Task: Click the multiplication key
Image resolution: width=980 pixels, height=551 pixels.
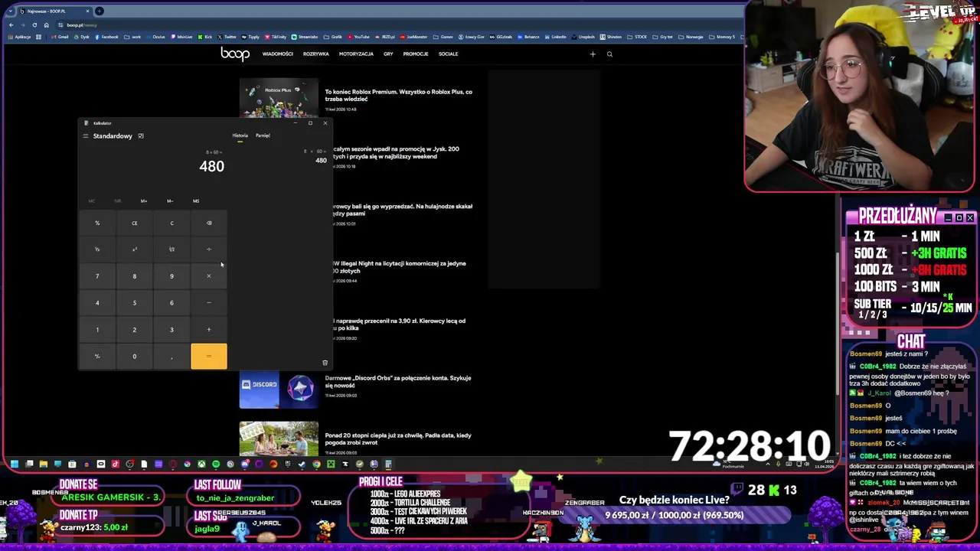Action: point(209,276)
